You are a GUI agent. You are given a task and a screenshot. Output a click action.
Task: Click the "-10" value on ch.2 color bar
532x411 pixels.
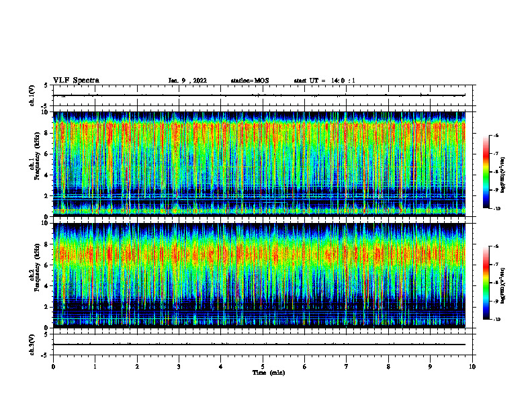(496, 320)
